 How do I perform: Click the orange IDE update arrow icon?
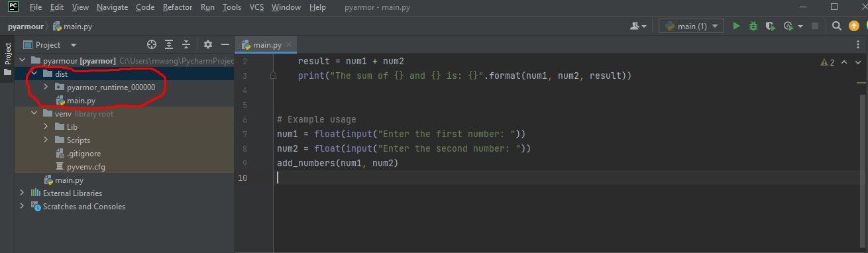[853, 26]
